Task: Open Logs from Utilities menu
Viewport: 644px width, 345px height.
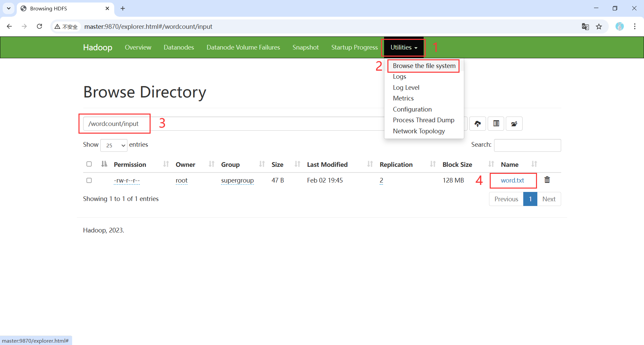Action: (x=399, y=77)
